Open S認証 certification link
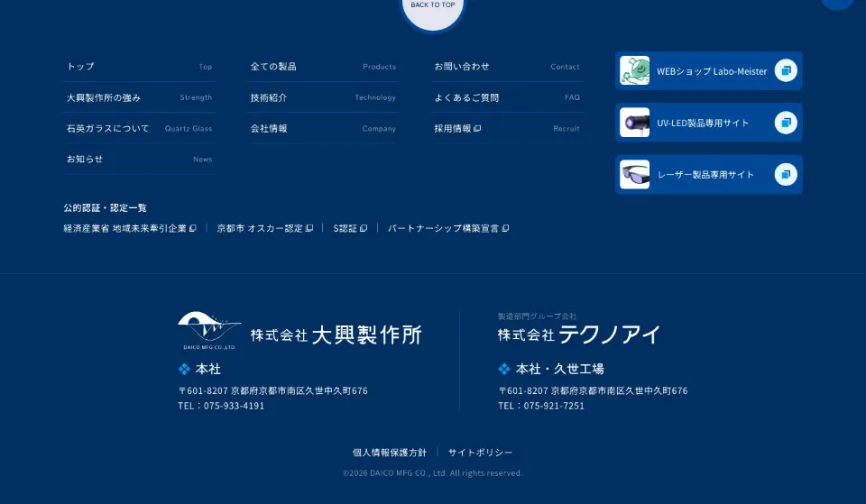866x504 pixels. click(350, 228)
